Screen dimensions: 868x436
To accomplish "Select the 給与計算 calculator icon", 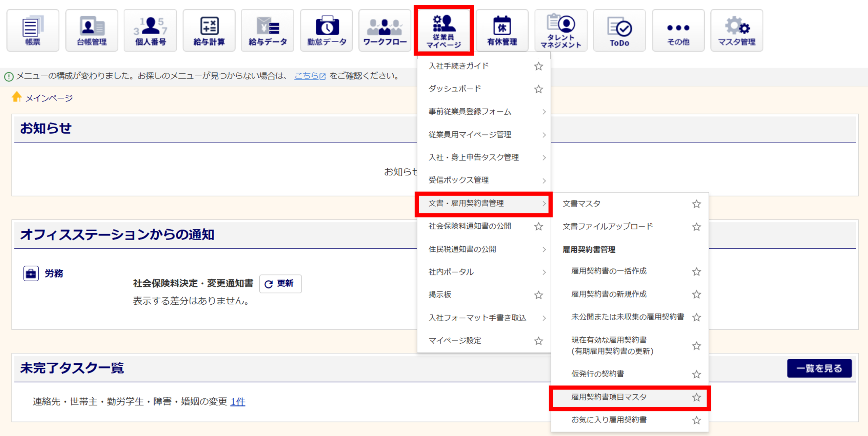I will click(x=209, y=31).
